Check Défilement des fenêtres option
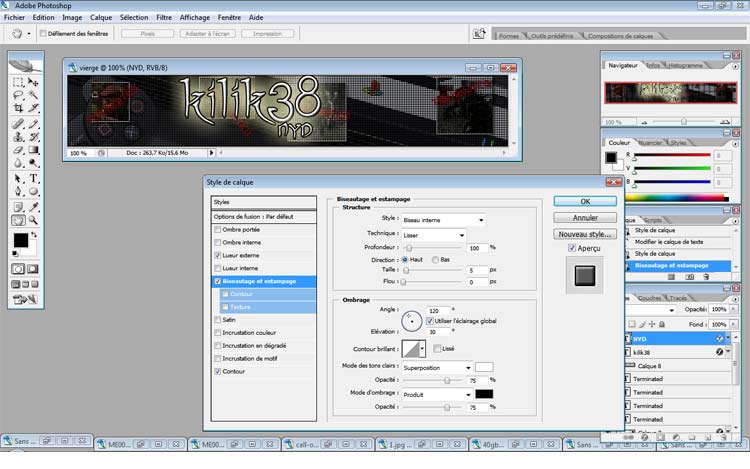Screen dimensions: 750x469 43,33
